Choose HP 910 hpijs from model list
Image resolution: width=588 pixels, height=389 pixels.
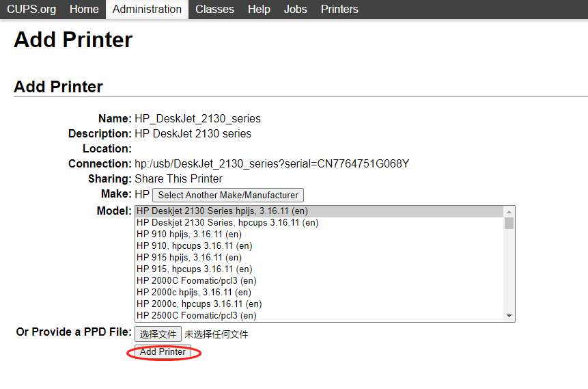point(188,234)
